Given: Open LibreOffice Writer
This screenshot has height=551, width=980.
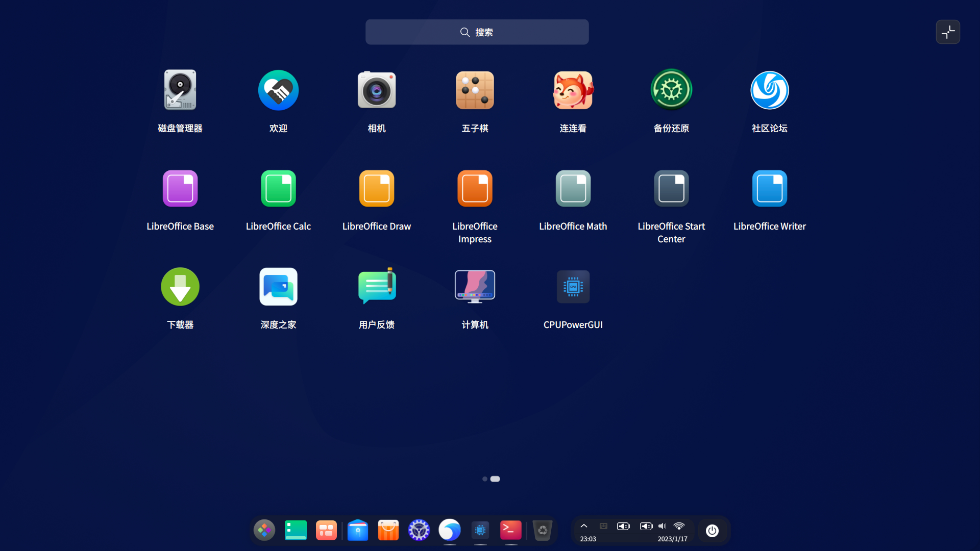Looking at the screenshot, I should pyautogui.click(x=769, y=188).
